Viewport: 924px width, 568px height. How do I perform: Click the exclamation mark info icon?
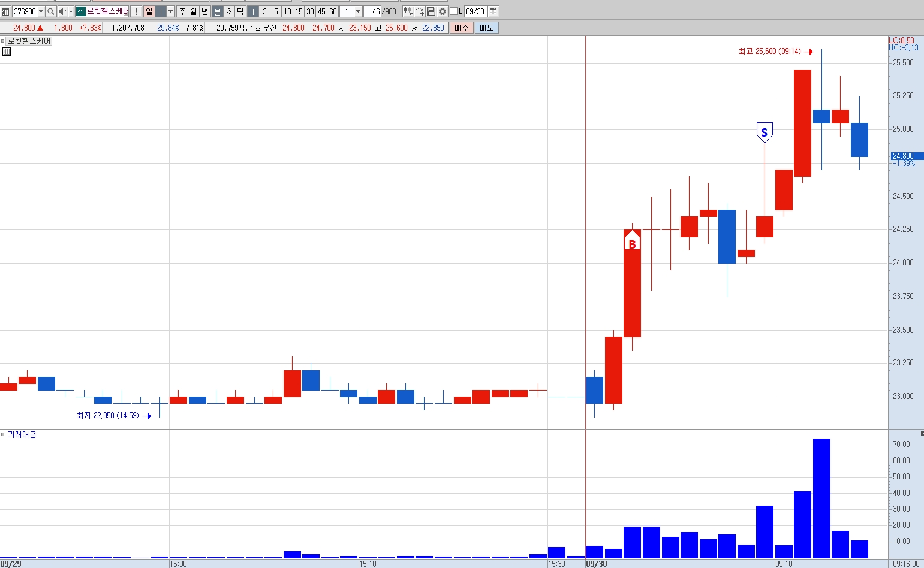(136, 11)
